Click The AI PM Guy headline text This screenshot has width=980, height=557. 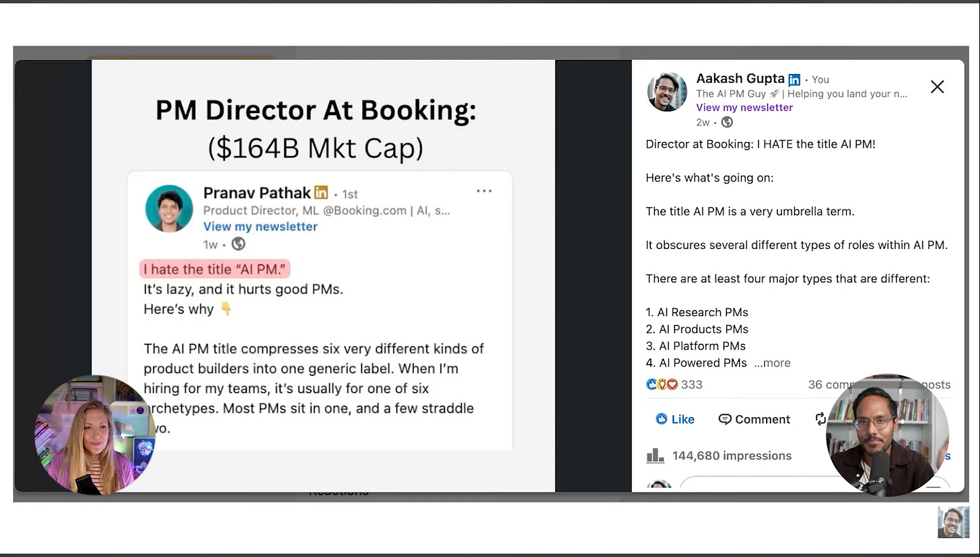click(x=802, y=94)
